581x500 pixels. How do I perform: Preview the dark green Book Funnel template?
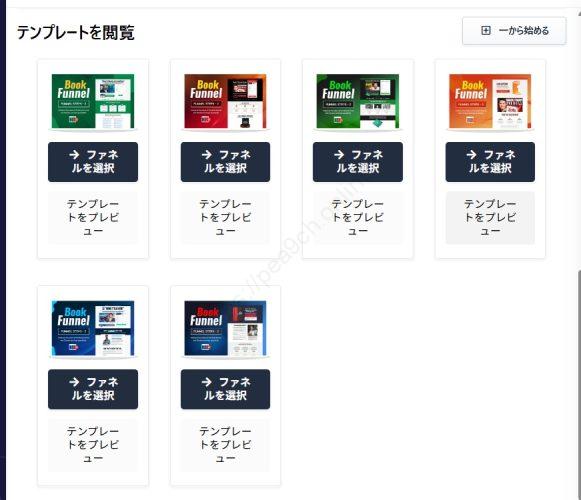tap(358, 218)
